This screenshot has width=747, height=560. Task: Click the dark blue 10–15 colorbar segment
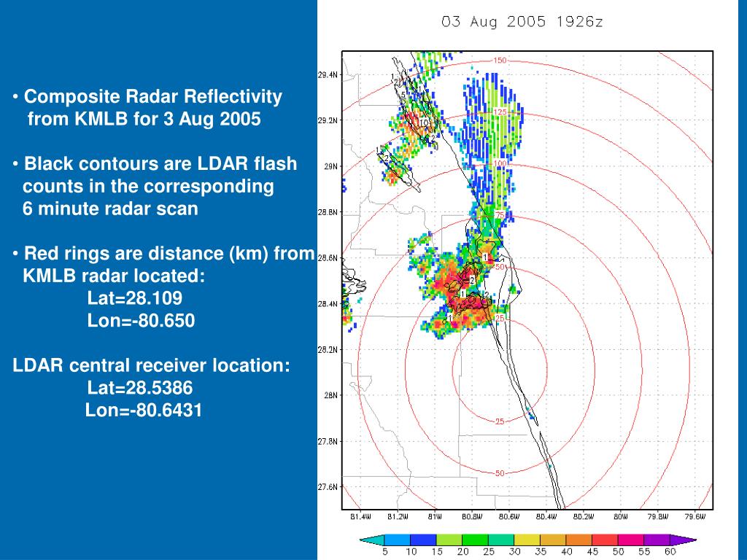[423, 540]
